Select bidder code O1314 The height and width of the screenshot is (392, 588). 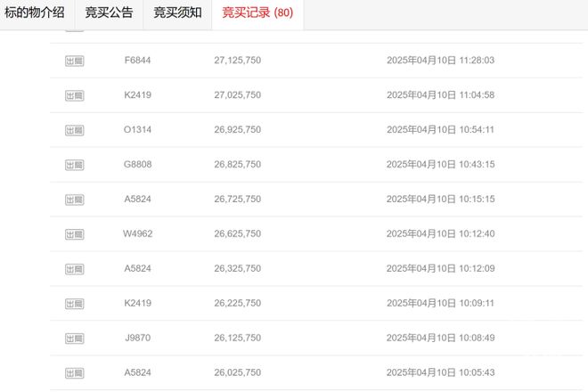pos(137,129)
